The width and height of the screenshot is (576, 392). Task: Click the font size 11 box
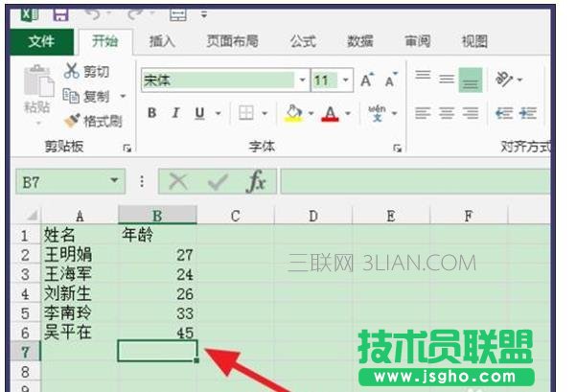325,80
